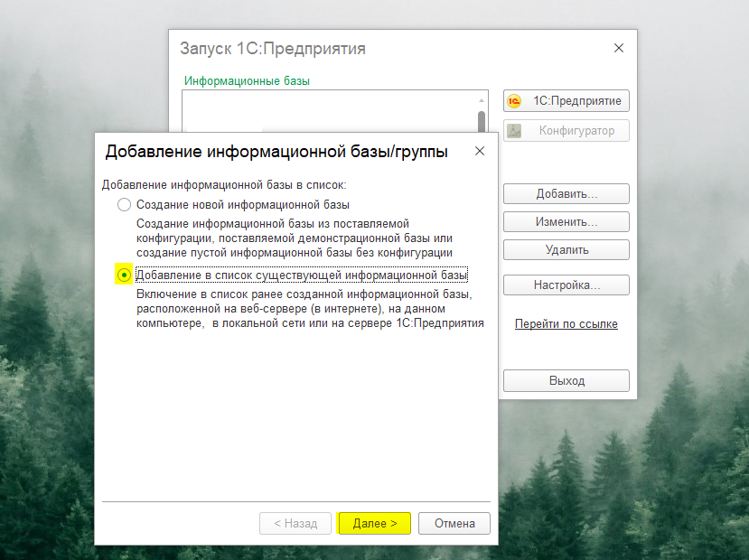Click the description text 'Создание информационной базы из поставляемой'
This screenshot has width=749, height=560.
tap(273, 223)
